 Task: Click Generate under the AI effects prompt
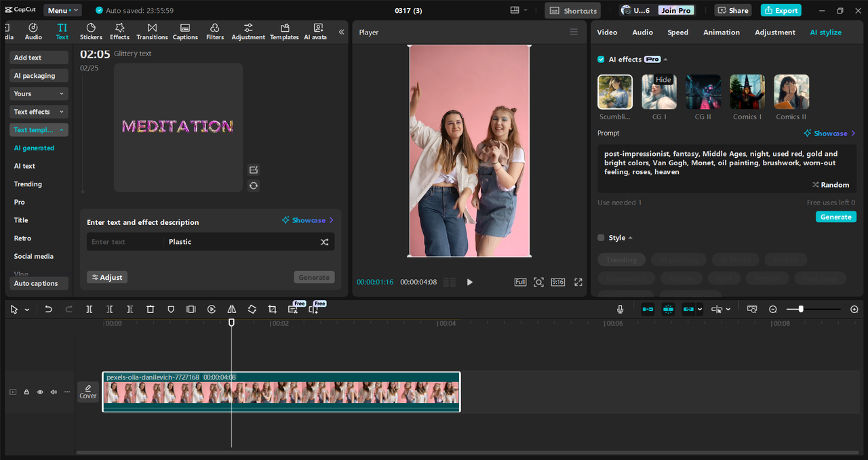pos(835,217)
